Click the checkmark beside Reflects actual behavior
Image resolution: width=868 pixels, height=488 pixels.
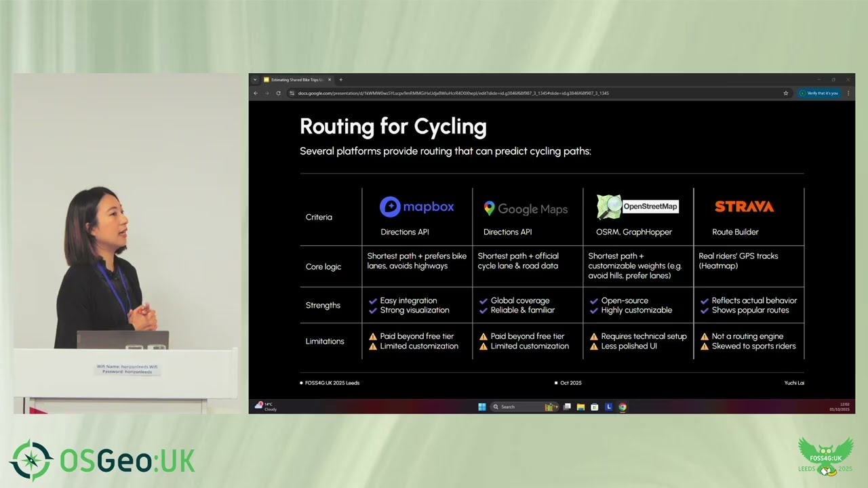(705, 301)
